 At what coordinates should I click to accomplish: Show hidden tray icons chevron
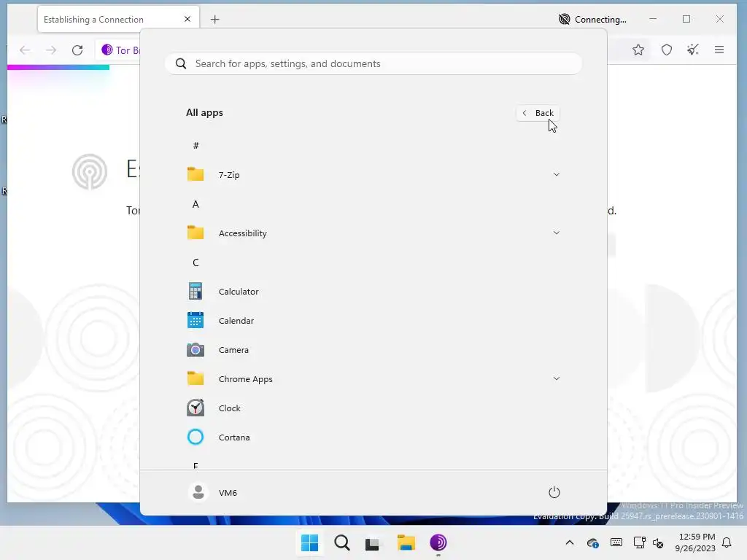[x=569, y=542]
